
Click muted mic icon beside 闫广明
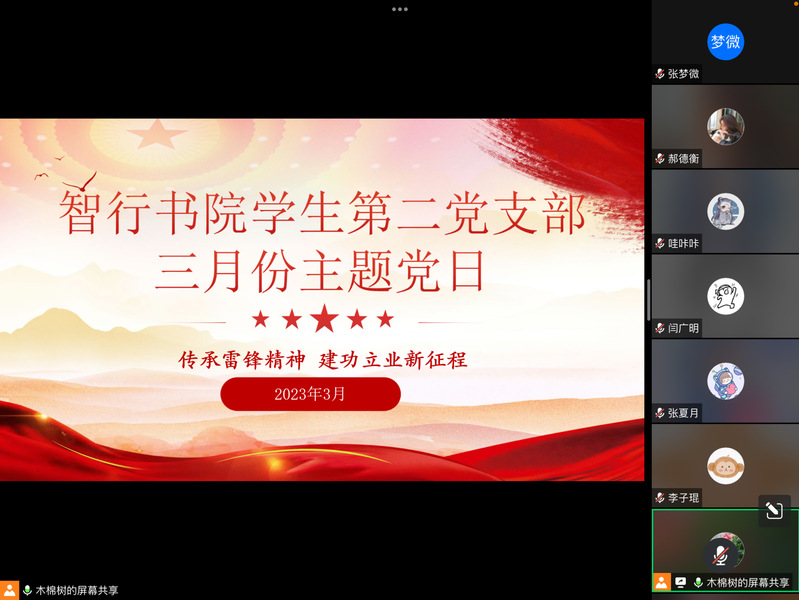click(x=660, y=328)
